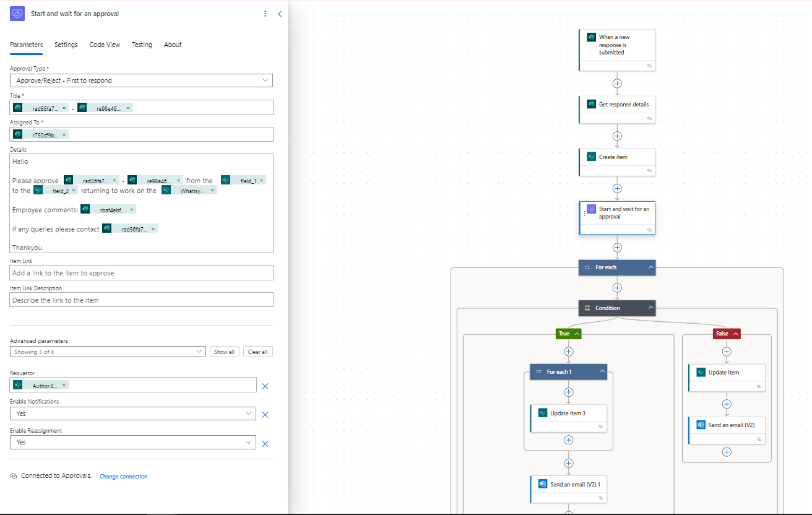Select the When a new response is submitted trigger
The image size is (812, 515).
617,50
